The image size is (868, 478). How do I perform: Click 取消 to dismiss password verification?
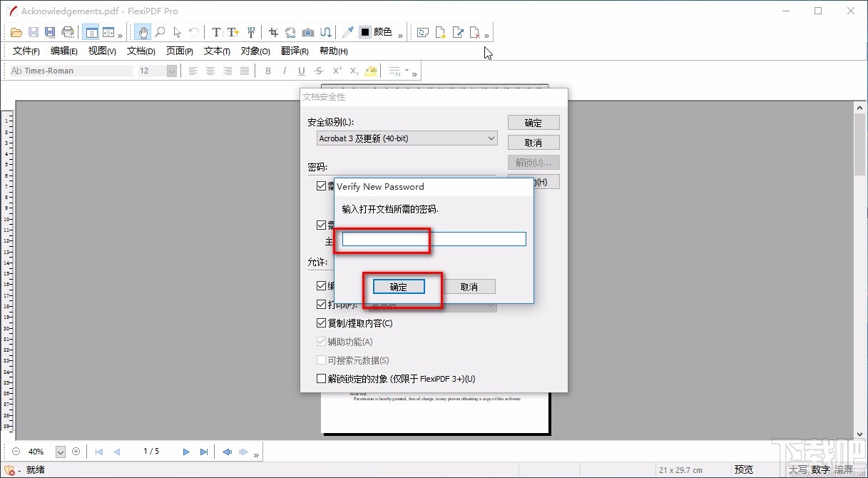point(470,286)
